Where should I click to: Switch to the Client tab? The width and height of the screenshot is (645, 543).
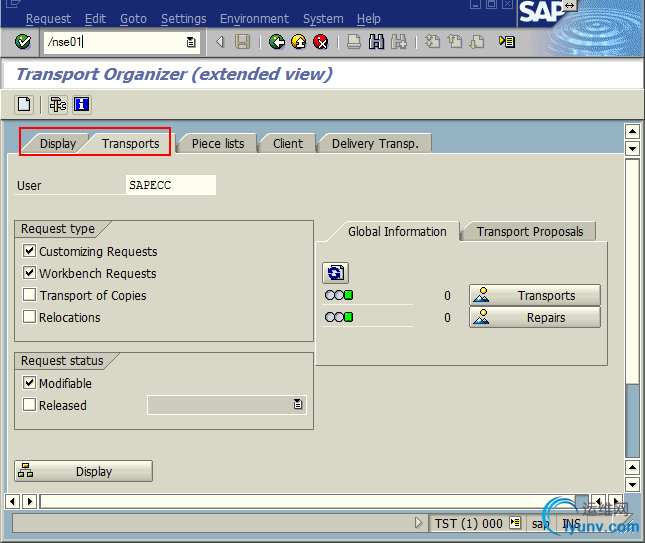[x=288, y=144]
